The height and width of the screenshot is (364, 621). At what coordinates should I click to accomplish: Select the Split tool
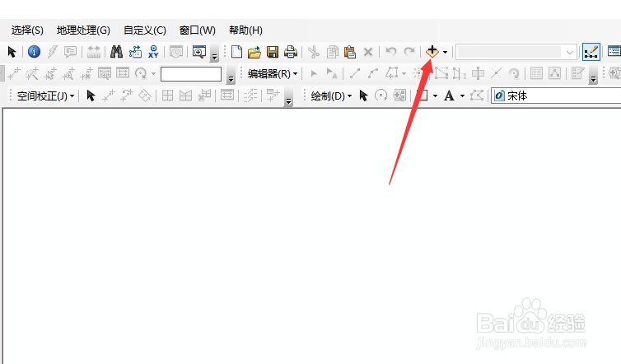(x=496, y=73)
